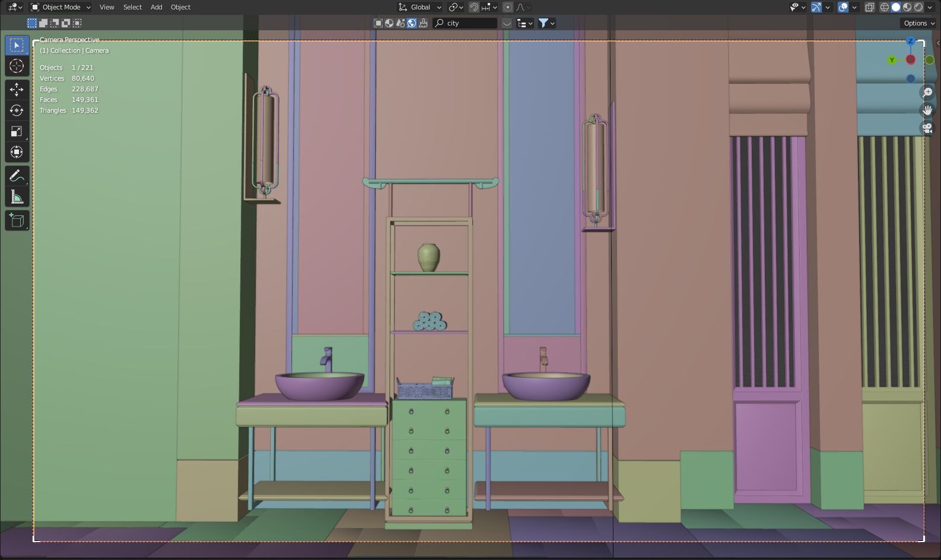Select the Annotate pencil tool

point(17,176)
